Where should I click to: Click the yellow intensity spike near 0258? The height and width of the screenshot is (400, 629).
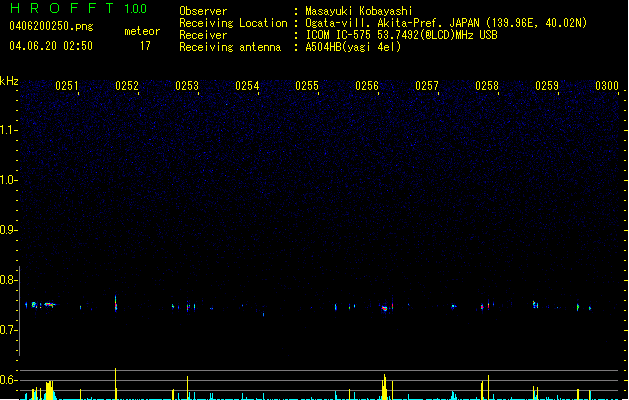click(x=488, y=387)
